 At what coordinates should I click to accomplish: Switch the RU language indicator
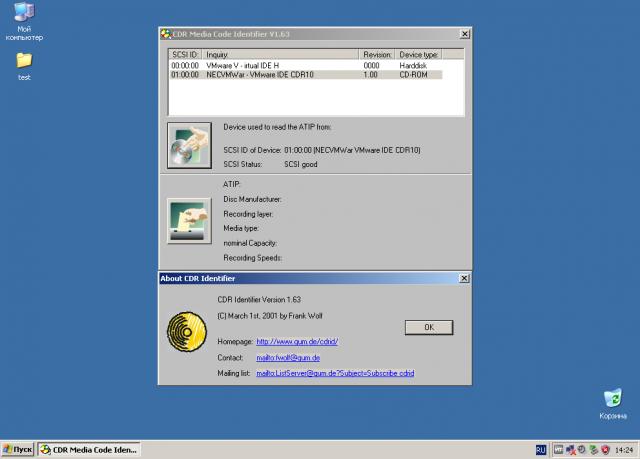pos(541,450)
